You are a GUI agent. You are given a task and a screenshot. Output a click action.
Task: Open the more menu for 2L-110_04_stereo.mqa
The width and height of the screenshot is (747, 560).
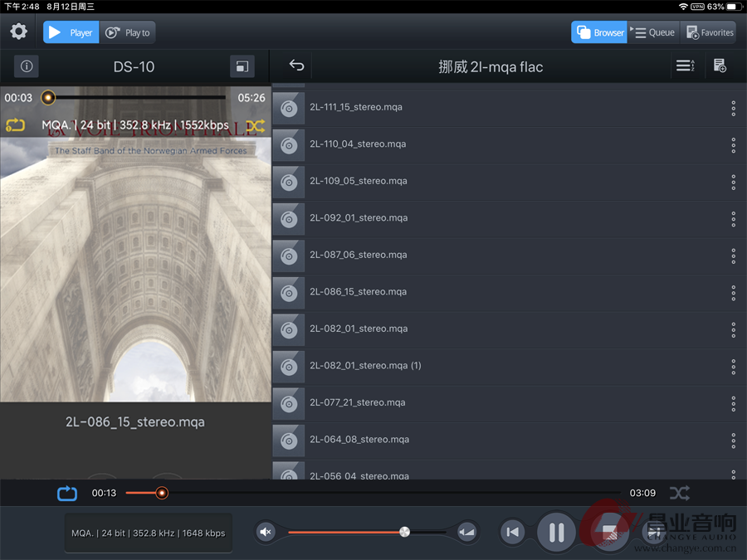(733, 144)
